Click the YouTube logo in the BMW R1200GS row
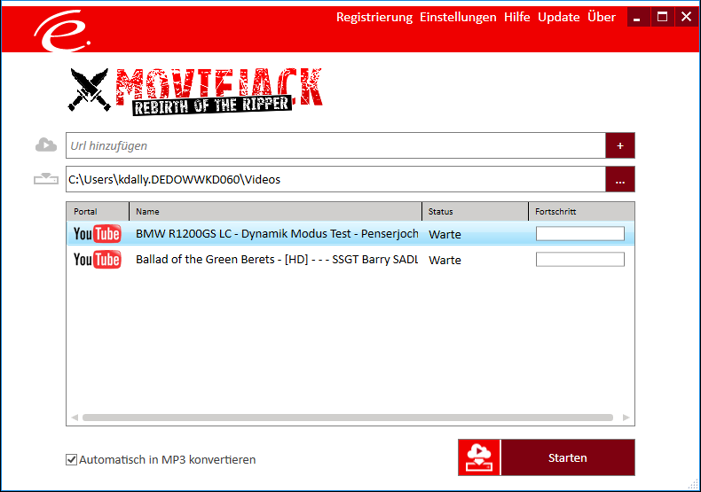This screenshot has width=701, height=492. (97, 233)
